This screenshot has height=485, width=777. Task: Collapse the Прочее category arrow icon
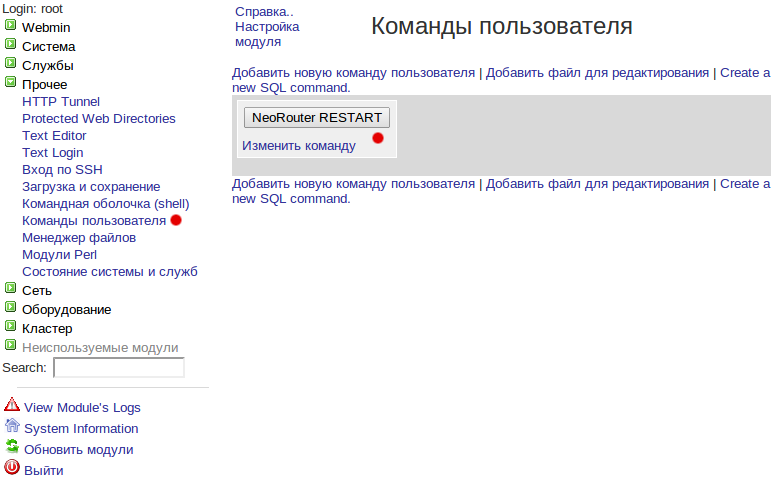10,82
